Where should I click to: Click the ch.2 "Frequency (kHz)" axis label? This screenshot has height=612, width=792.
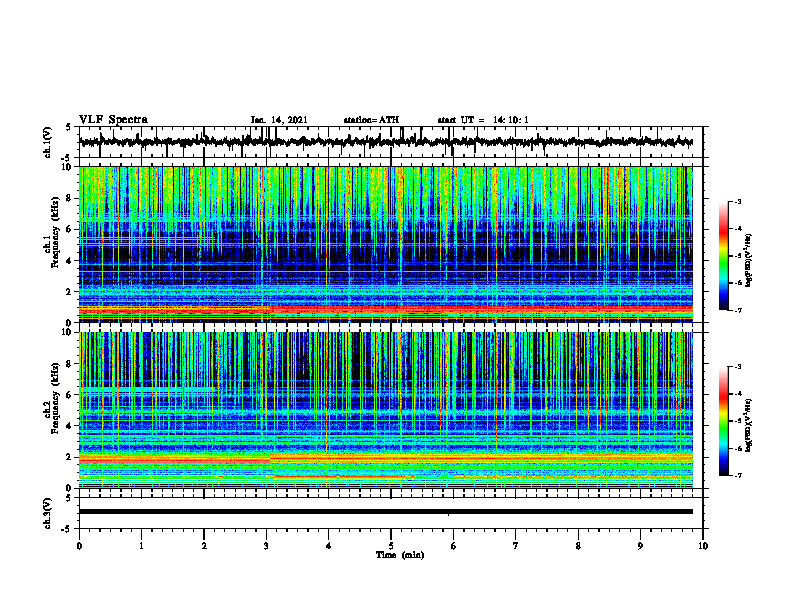pos(55,398)
